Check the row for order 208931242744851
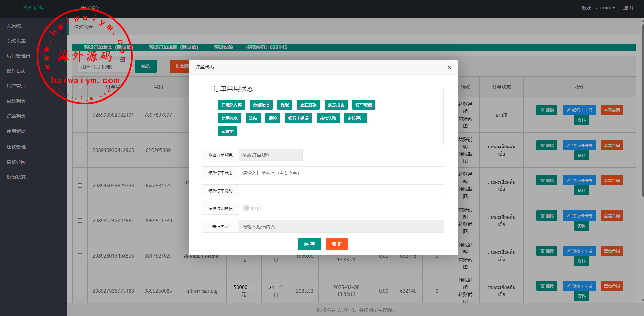This screenshot has height=316, width=644. pyautogui.click(x=80, y=221)
